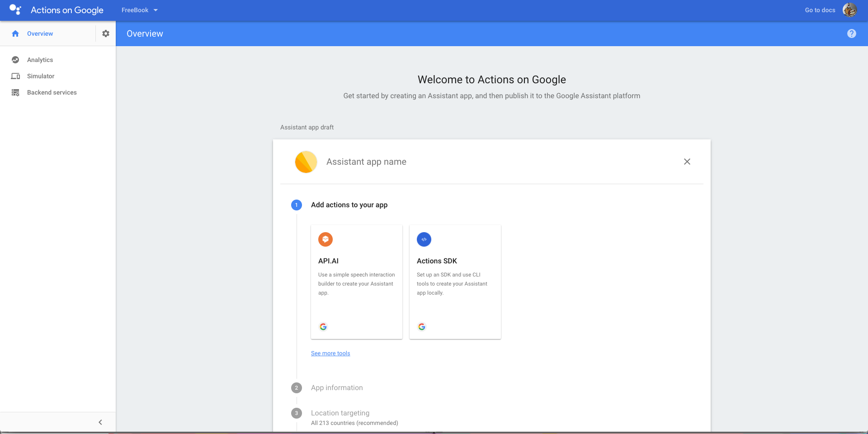868x434 pixels.
Task: Expand the Location targeting step
Action: 340,413
